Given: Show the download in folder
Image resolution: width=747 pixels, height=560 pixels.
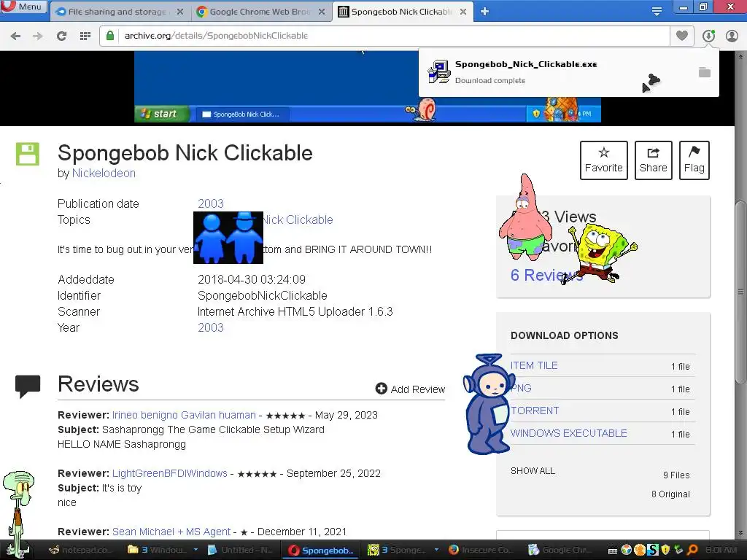Looking at the screenshot, I should 705,72.
